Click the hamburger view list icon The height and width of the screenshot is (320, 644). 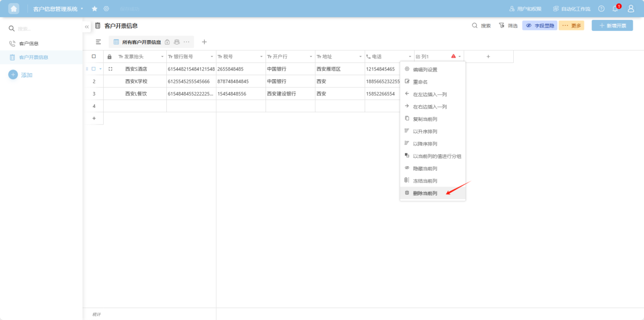coord(98,42)
